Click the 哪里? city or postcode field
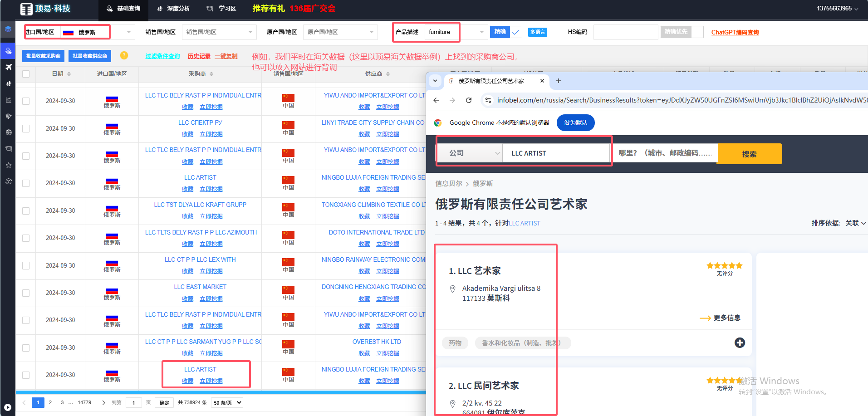Viewport: 868px width, 416px height. pos(665,153)
